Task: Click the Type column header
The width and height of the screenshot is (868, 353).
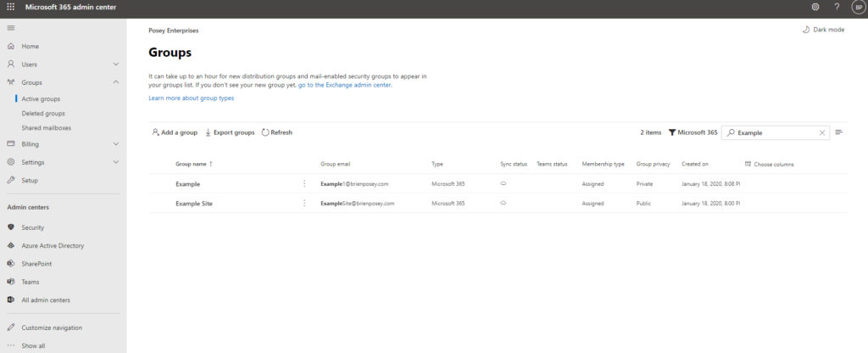Action: point(437,164)
